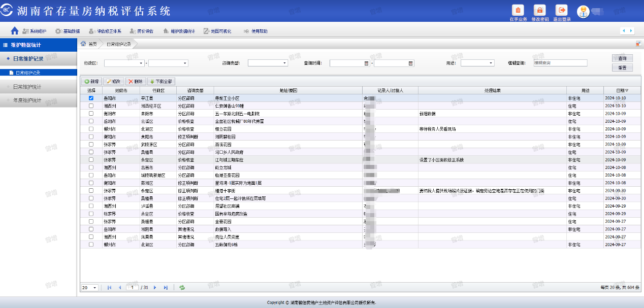Check the 五一东路北侧五一电影院 row checkbox
The height and width of the screenshot is (308, 644).
[91, 114]
